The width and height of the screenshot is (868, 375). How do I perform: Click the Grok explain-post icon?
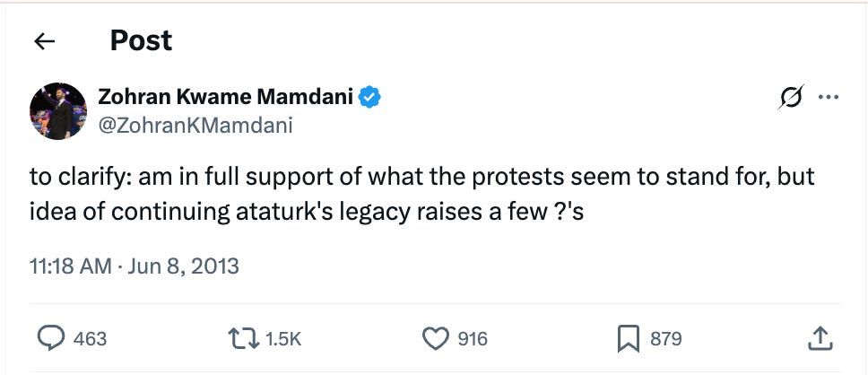pos(790,98)
